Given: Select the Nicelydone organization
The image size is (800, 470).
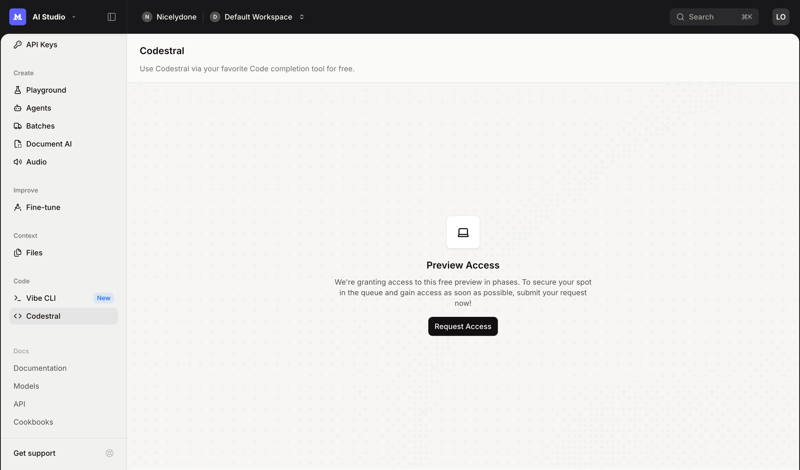Looking at the screenshot, I should point(169,17).
